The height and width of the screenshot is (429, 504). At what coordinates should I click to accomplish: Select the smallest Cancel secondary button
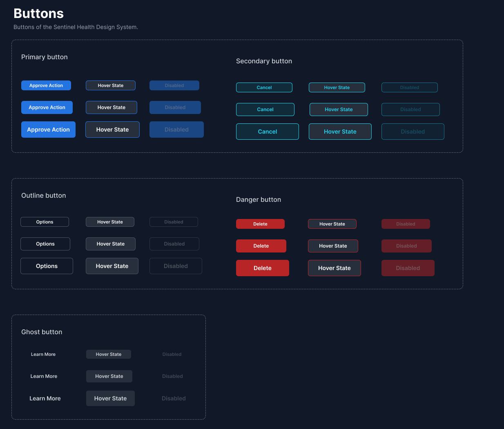(264, 87)
